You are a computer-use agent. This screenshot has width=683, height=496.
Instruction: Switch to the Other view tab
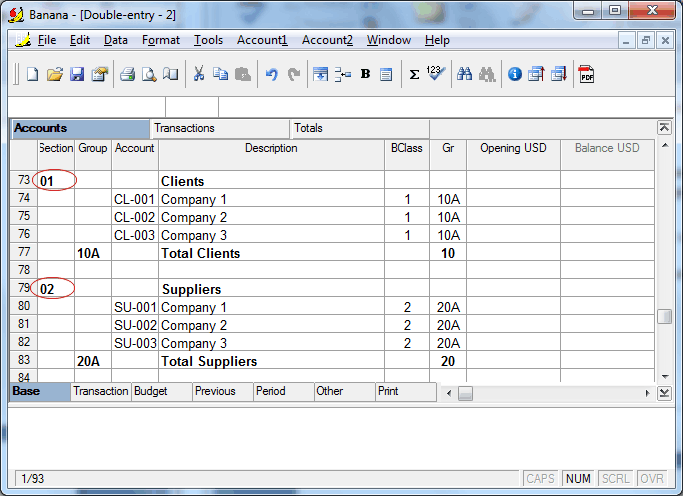click(x=345, y=391)
